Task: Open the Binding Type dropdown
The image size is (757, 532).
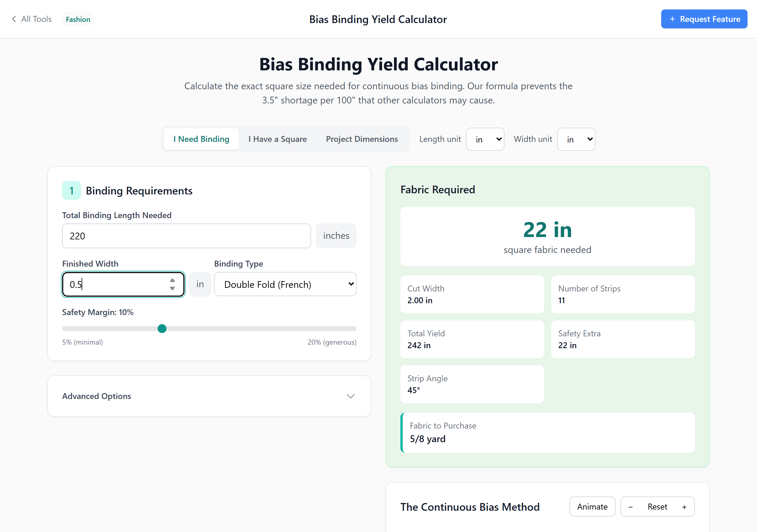Action: click(x=285, y=284)
